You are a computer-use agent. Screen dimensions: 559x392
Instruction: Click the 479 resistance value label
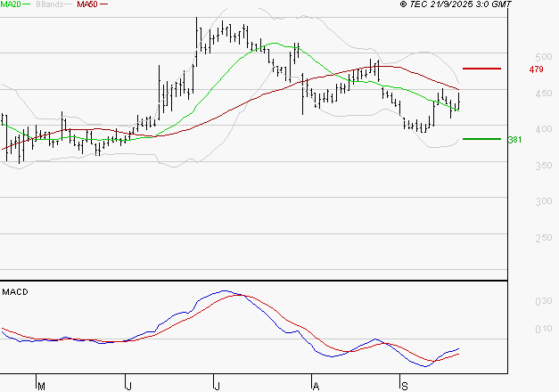(x=536, y=69)
